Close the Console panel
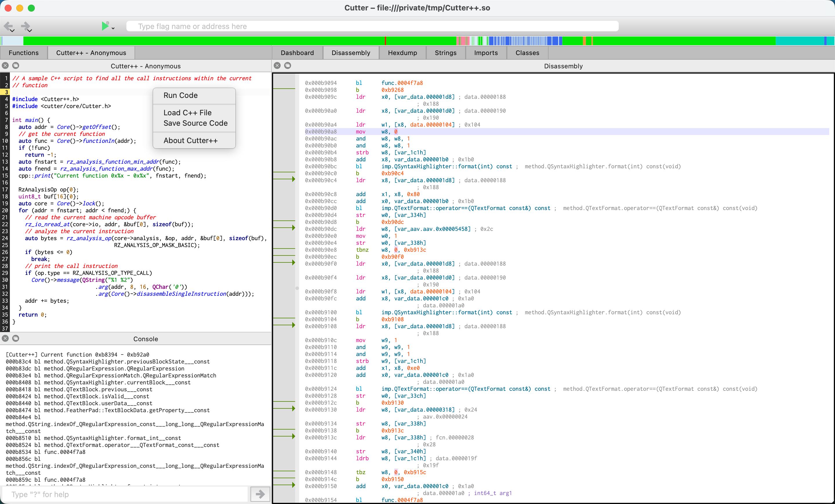The width and height of the screenshot is (835, 504). (6, 339)
